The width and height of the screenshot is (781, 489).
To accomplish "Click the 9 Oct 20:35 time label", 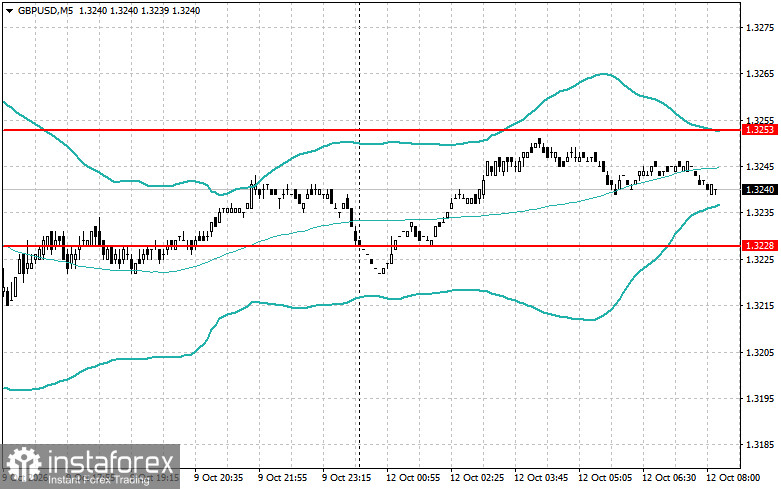I will (219, 478).
